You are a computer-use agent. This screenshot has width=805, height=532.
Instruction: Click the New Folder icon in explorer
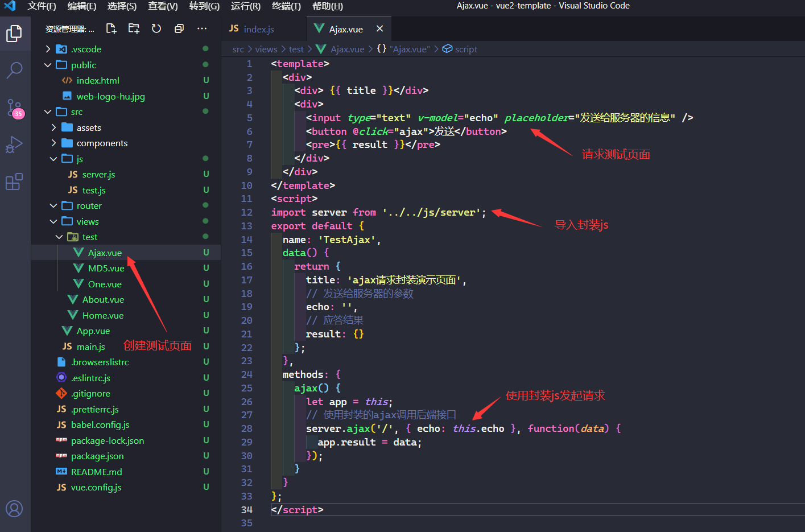tap(134, 28)
